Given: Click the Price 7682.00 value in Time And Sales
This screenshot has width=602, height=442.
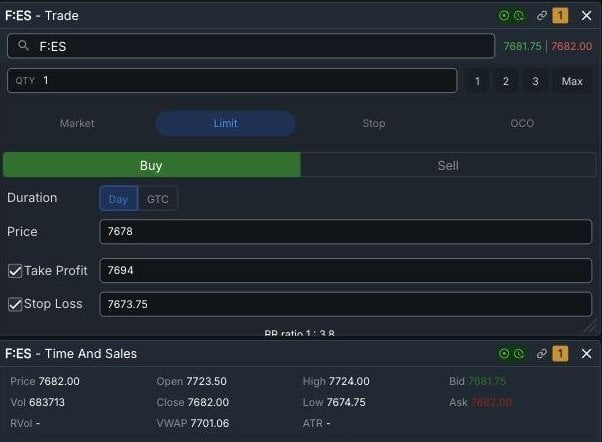Looking at the screenshot, I should (59, 381).
